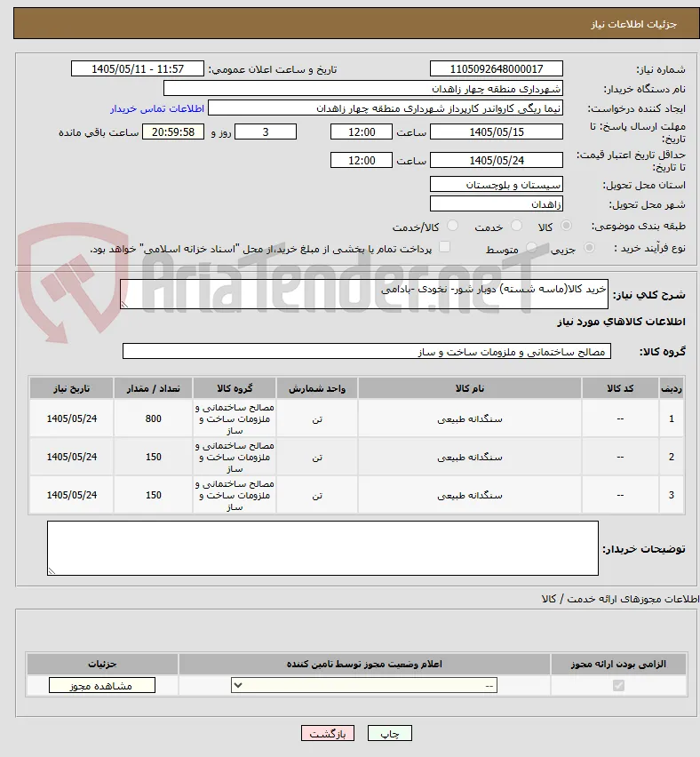Click the ایجاد کننده درخواست field
This screenshot has height=757, width=700.
(386, 108)
